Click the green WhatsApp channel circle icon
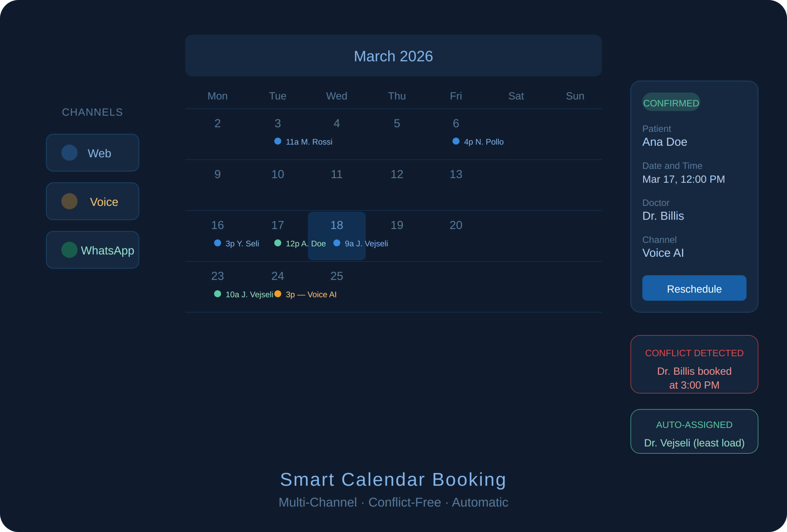Viewport: 787px width, 532px height. [x=69, y=250]
